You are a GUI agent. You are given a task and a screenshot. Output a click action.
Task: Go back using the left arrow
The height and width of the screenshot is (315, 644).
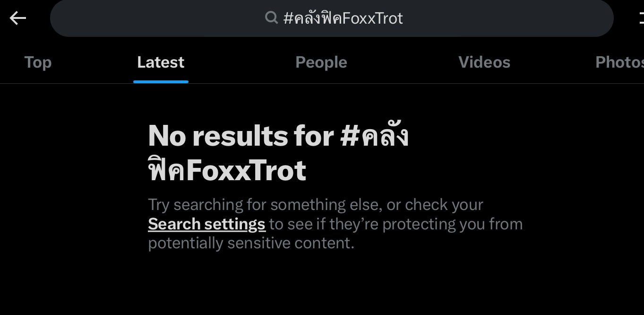(18, 18)
